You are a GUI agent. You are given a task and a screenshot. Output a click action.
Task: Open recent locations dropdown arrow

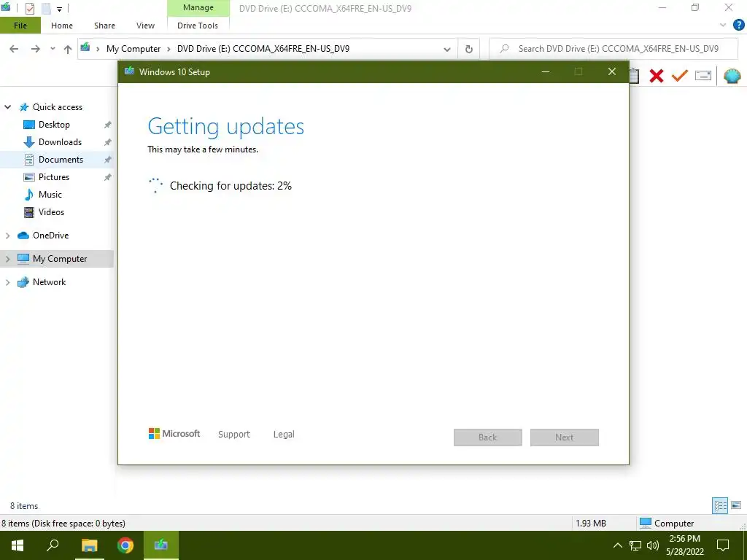click(x=53, y=49)
